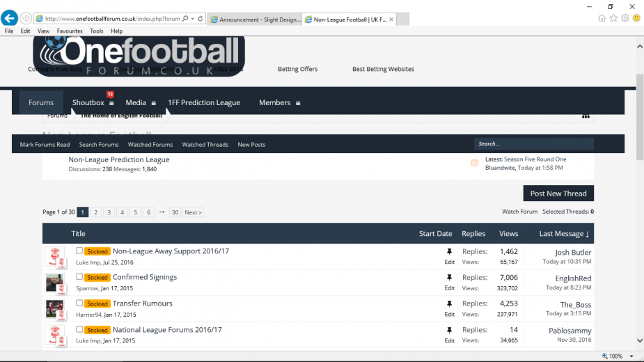Expand the Shoutbox menu dropdown
The image size is (644, 362).
click(111, 103)
